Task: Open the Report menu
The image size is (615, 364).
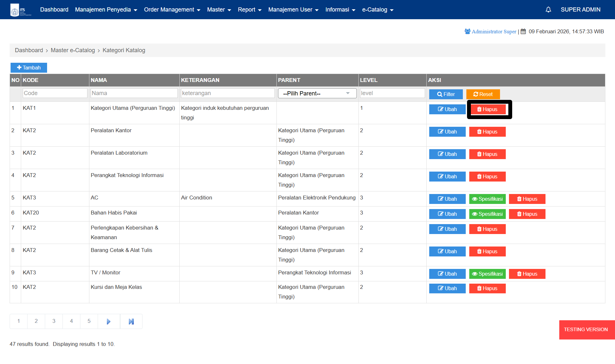Action: pyautogui.click(x=250, y=10)
